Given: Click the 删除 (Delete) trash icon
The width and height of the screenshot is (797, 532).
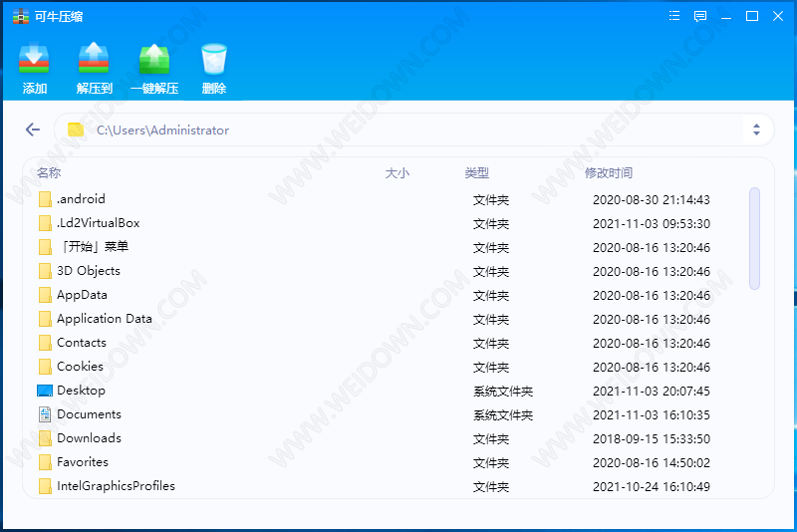Looking at the screenshot, I should tap(214, 60).
